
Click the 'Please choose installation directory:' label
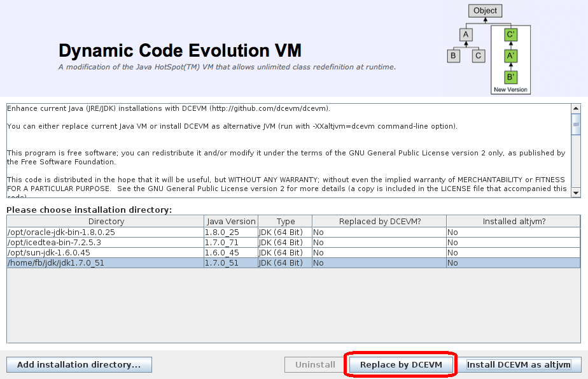click(89, 210)
